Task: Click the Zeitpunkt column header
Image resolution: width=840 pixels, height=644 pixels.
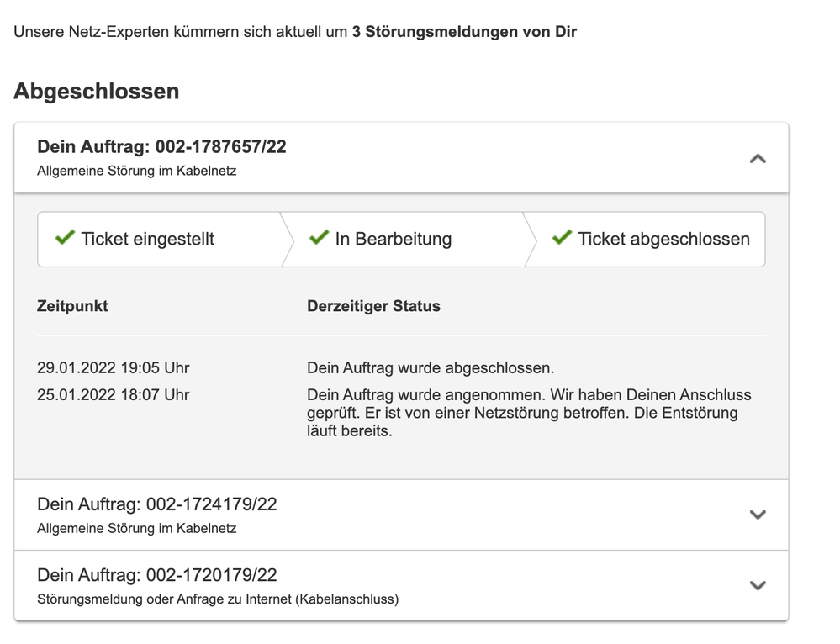Action: coord(72,306)
